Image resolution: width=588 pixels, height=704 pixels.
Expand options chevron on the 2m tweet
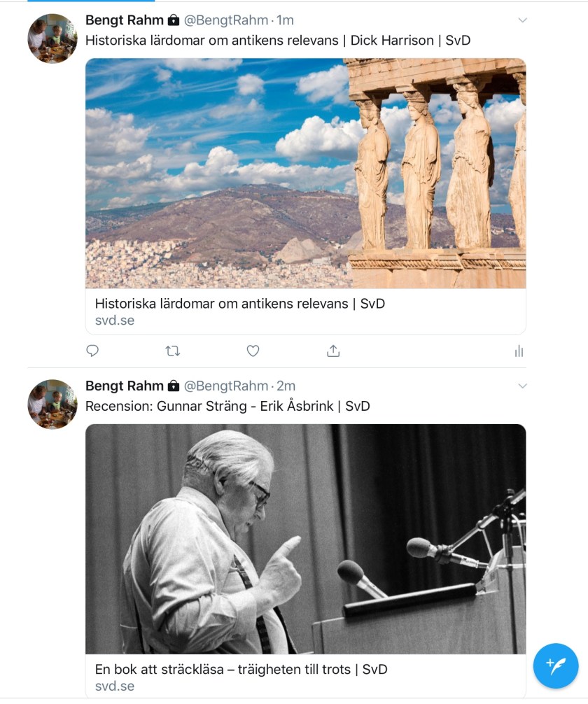tap(522, 386)
